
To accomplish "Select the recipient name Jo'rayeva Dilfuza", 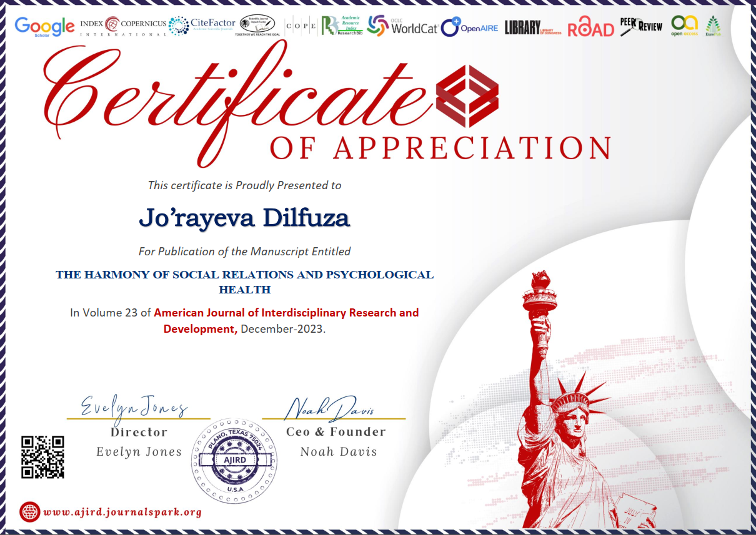I will 244,218.
